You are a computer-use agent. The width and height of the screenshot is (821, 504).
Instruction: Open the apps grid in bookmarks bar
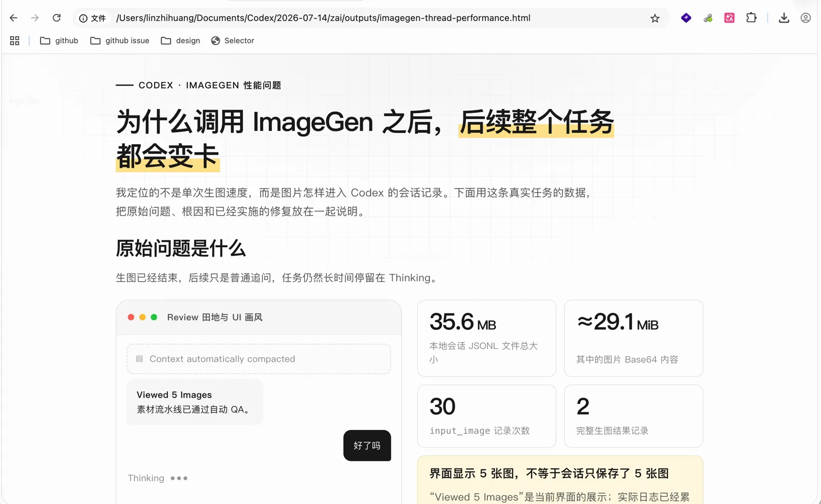pyautogui.click(x=14, y=41)
